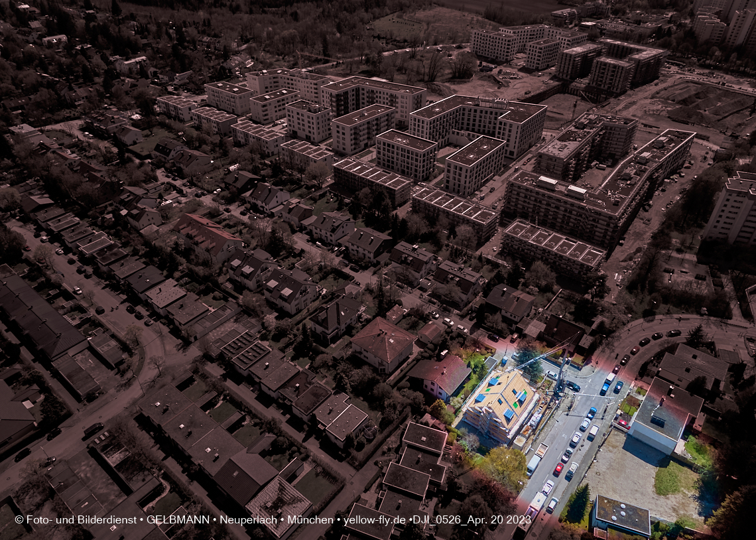The width and height of the screenshot is (756, 540).
Task: Click the red car parked on the colored street
Action: point(558,469)
